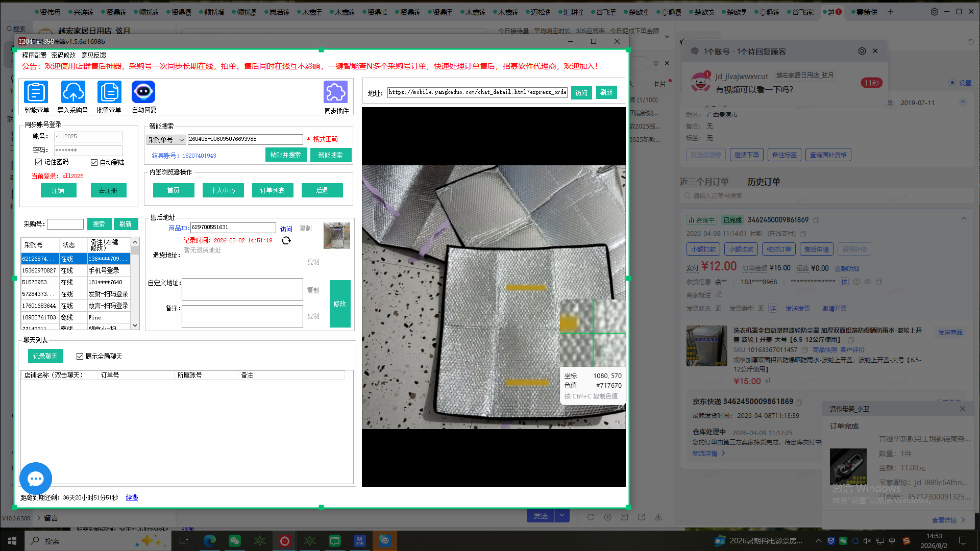Reveal hidden address with the eye icon
This screenshot has height=551, width=980.
[x=867, y=282]
